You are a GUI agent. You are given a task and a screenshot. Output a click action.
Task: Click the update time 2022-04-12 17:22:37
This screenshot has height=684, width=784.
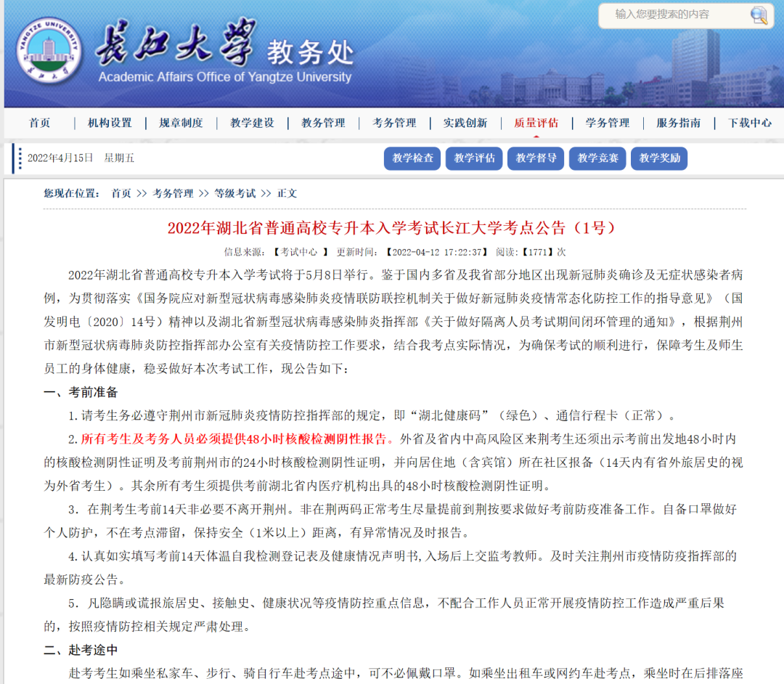tap(437, 252)
